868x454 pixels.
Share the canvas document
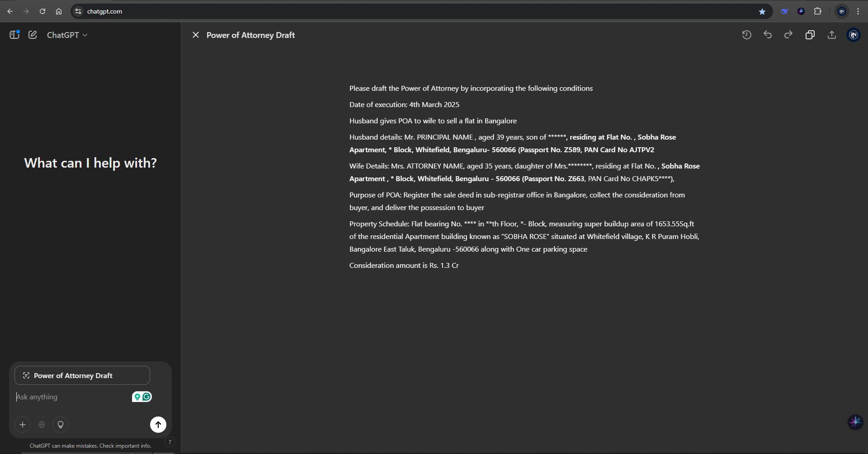tap(832, 35)
